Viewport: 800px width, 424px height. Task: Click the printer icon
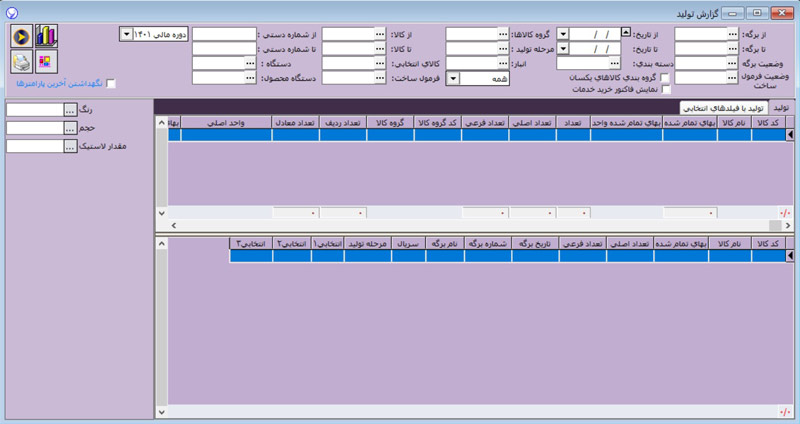21,63
